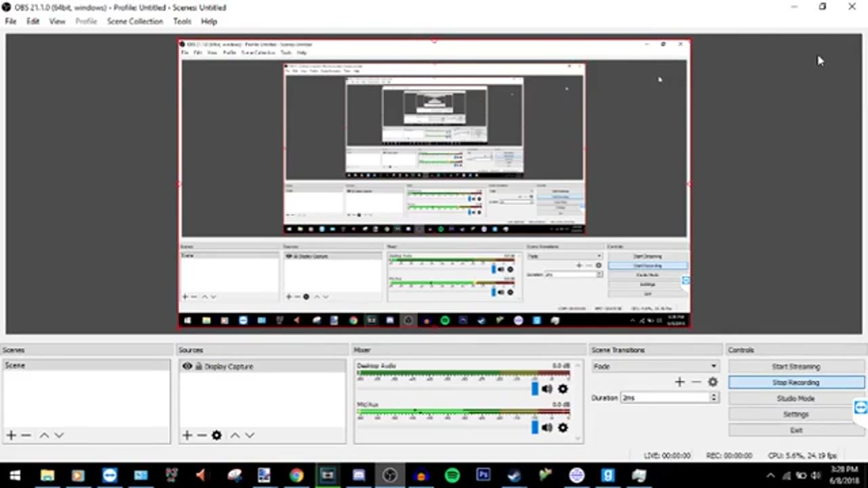Open the Fade transition dropdown

tap(654, 366)
